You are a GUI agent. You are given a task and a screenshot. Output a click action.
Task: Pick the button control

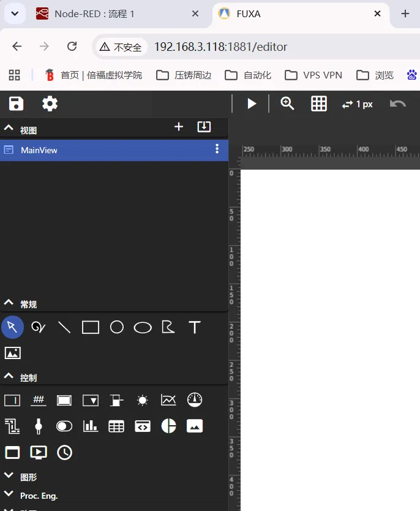click(64, 401)
